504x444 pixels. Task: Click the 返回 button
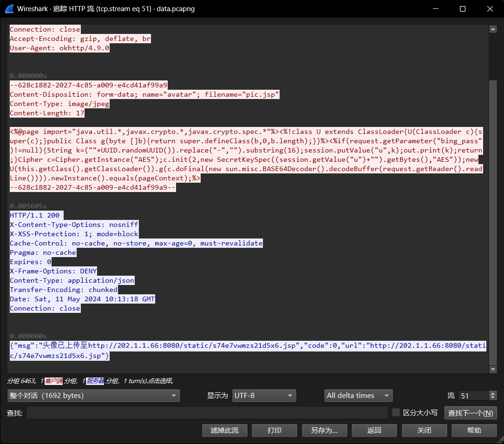[374, 431]
